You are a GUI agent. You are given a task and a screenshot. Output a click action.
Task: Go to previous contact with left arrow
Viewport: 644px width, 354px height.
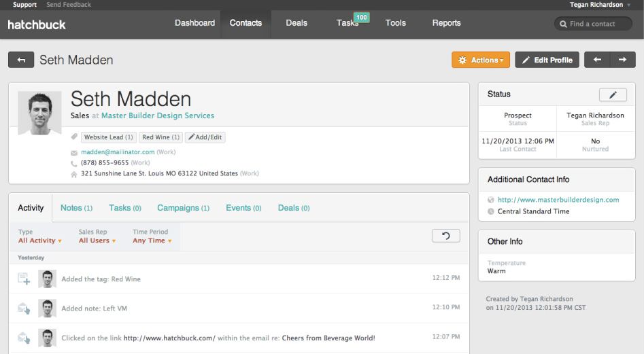(597, 60)
